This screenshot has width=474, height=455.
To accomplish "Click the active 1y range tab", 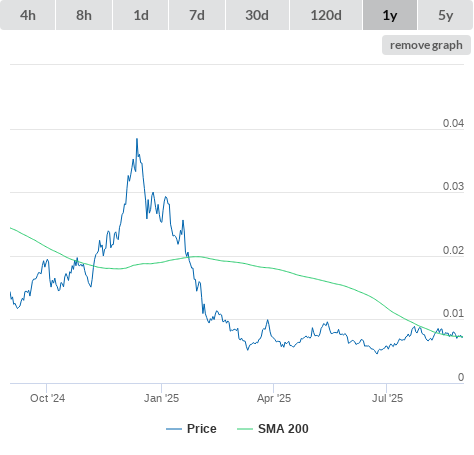I will click(390, 15).
